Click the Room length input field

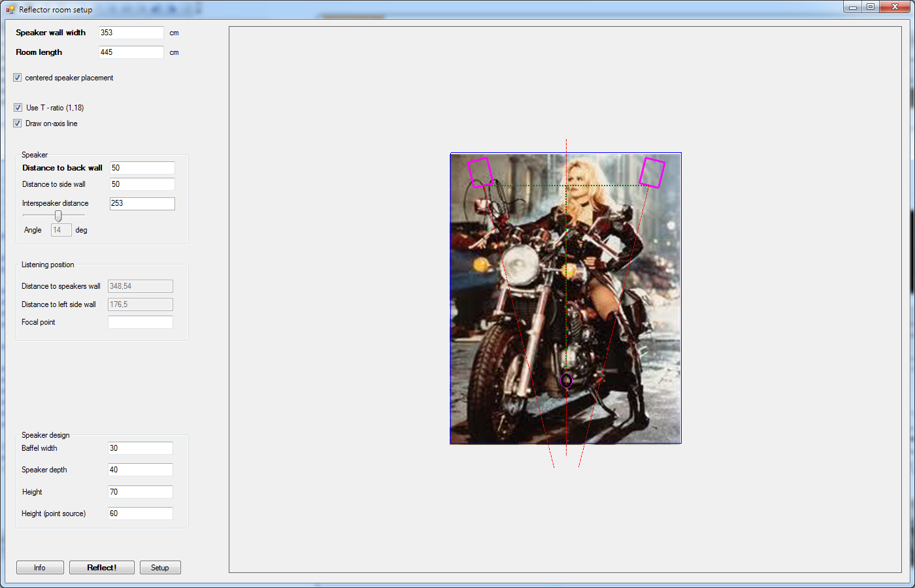pos(131,52)
